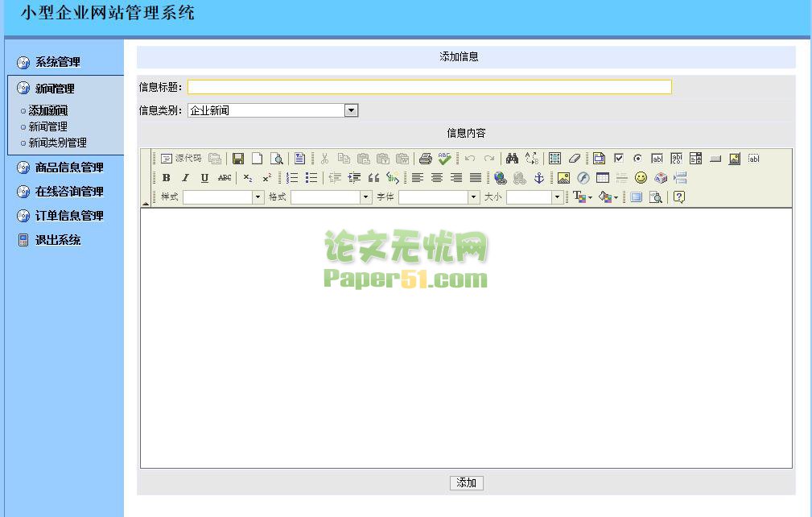Toggle fit-to-window editor size

coord(637,196)
